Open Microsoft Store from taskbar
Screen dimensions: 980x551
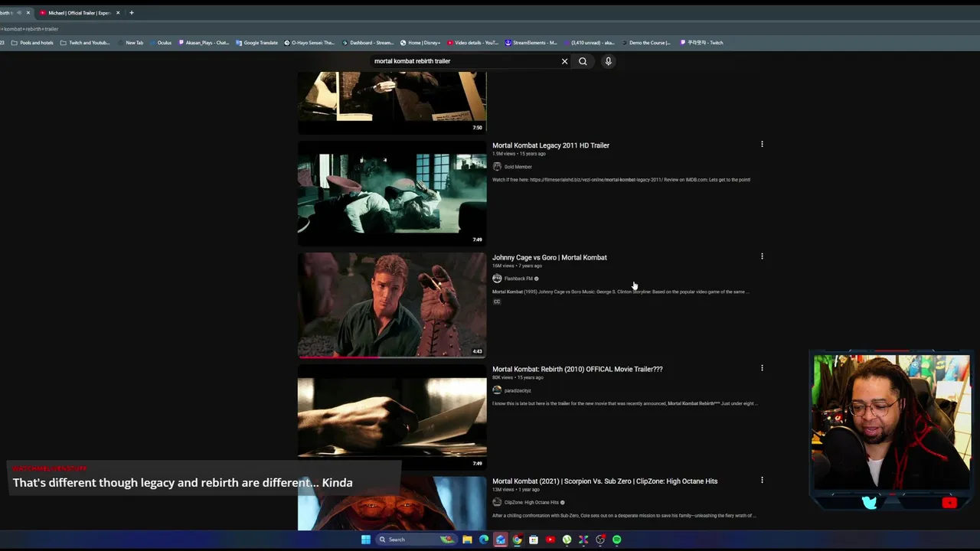tap(534, 540)
